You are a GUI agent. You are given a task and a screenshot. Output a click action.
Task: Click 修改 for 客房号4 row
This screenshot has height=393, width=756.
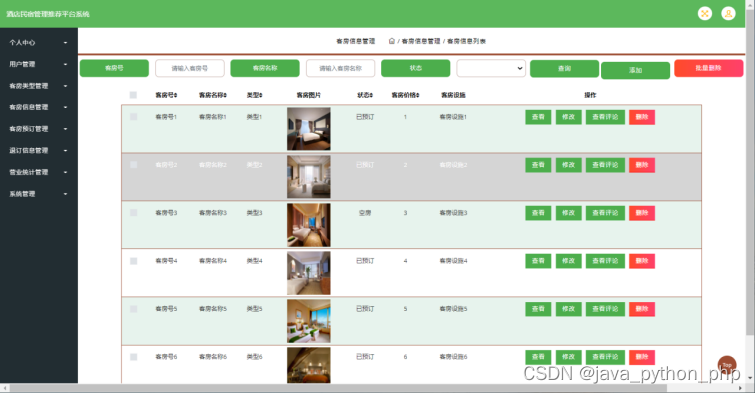pyautogui.click(x=568, y=261)
